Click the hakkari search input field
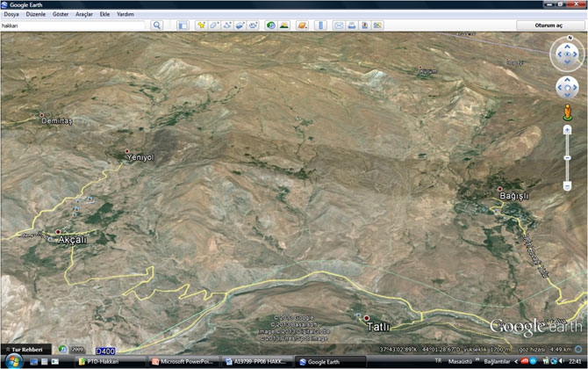The height and width of the screenshot is (369, 588). tap(75, 25)
